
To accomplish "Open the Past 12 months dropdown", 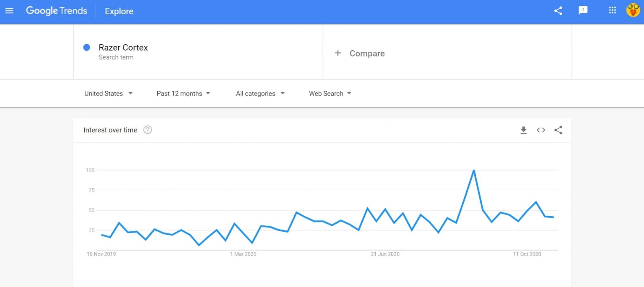I will (x=183, y=93).
